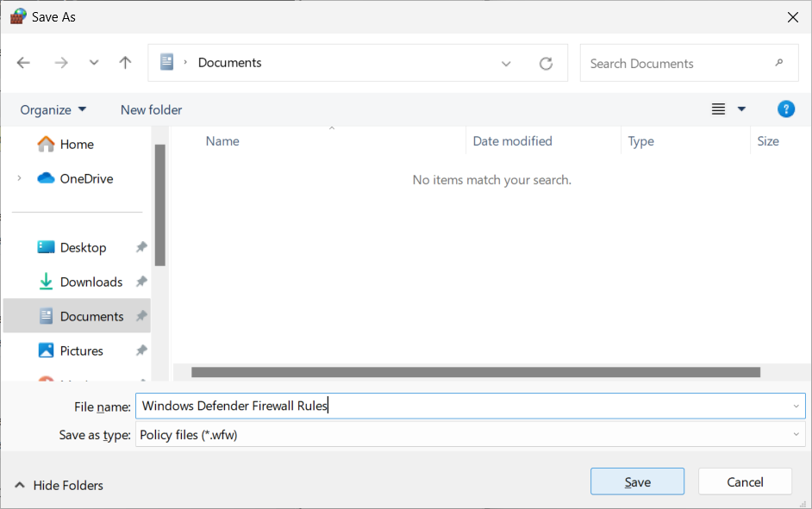Go up one folder level arrow
This screenshot has width=812, height=509.
click(x=125, y=63)
